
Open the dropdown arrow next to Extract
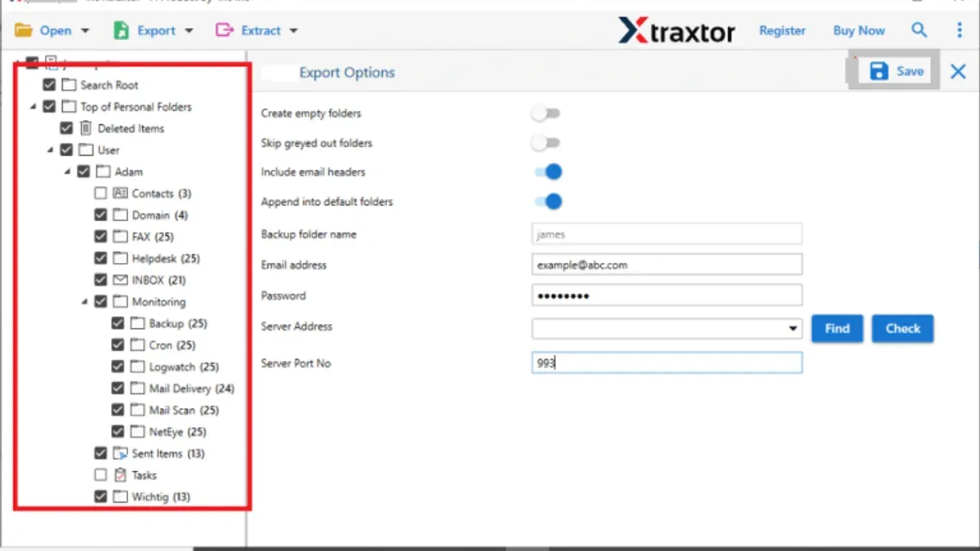(x=294, y=31)
